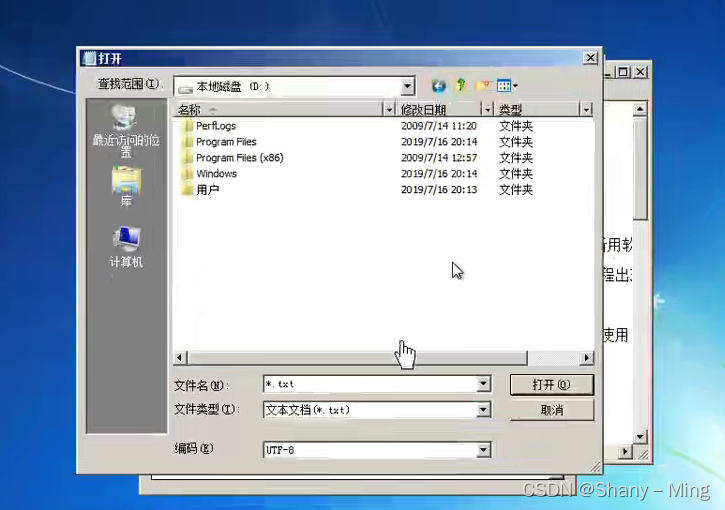725x510 pixels.
Task: Select Program Files (x86) folder icon
Action: coord(187,158)
